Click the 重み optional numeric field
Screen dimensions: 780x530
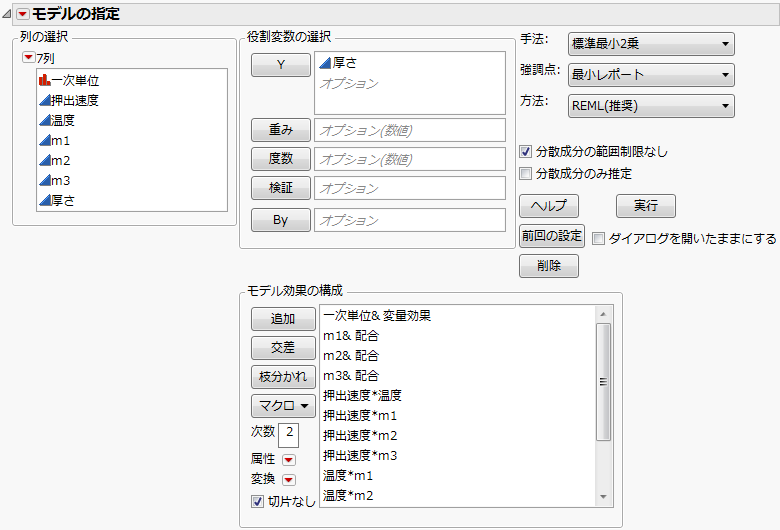point(410,130)
